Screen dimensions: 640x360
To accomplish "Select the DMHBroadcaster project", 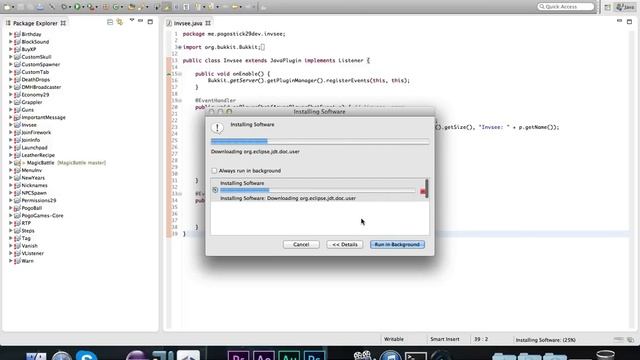I will pos(41,87).
